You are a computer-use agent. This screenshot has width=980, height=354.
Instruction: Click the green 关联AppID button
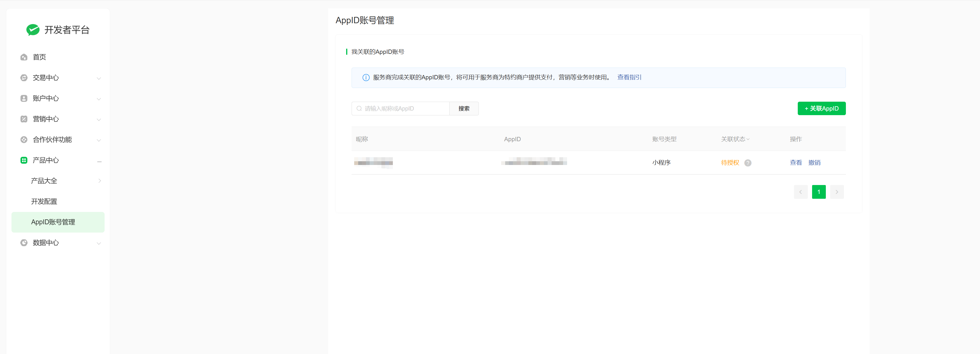tap(821, 108)
